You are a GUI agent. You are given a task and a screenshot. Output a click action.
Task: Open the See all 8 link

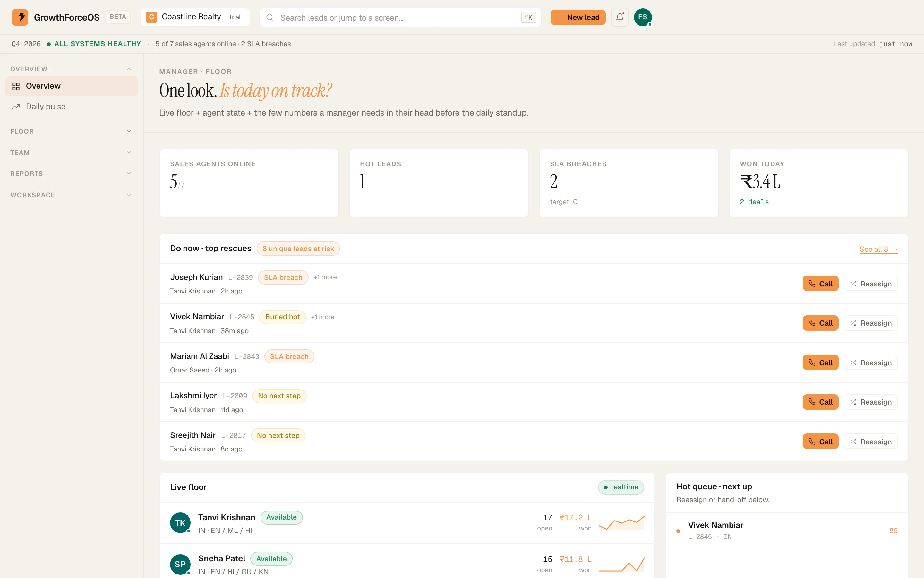pos(878,249)
